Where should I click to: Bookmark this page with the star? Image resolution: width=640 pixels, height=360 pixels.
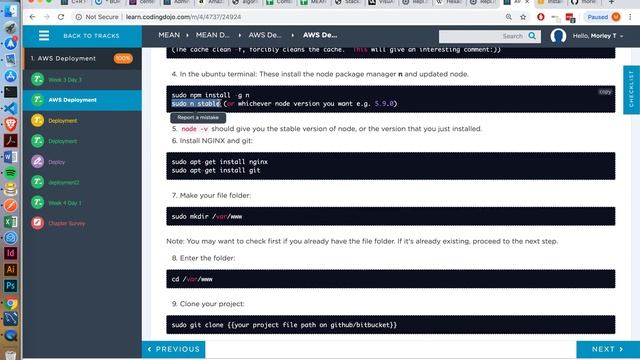[x=523, y=17]
